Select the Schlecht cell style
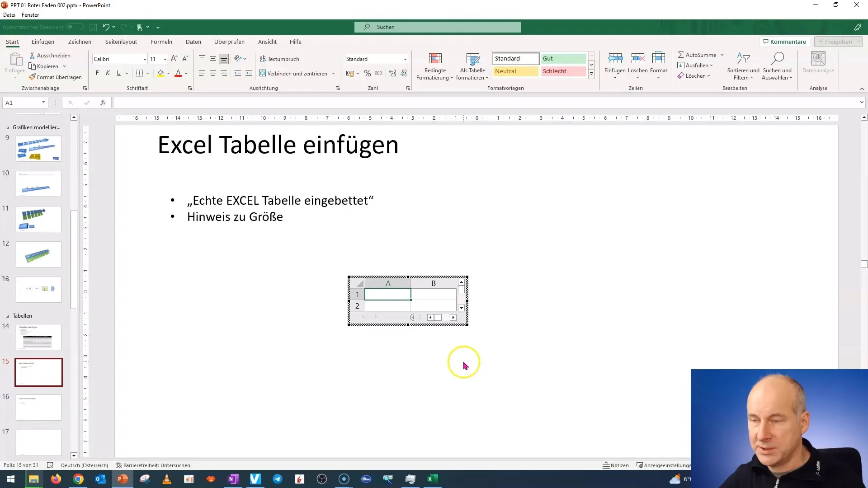This screenshot has width=868, height=488. pyautogui.click(x=563, y=71)
